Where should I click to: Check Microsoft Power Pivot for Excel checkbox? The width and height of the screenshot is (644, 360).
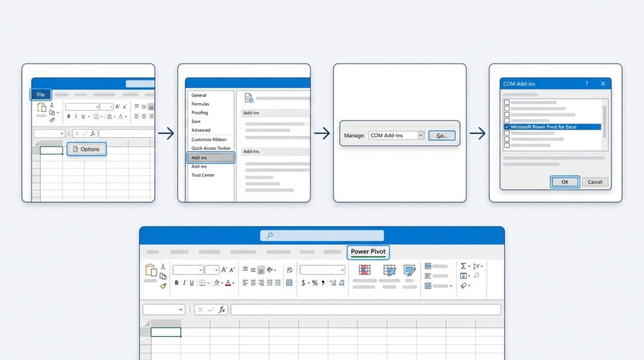click(507, 127)
